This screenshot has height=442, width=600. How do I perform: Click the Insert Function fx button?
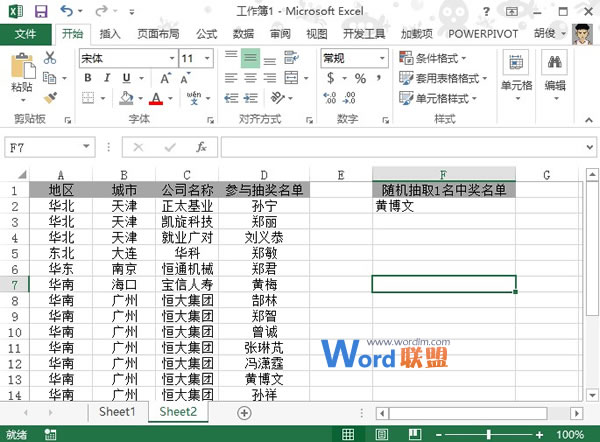point(202,147)
